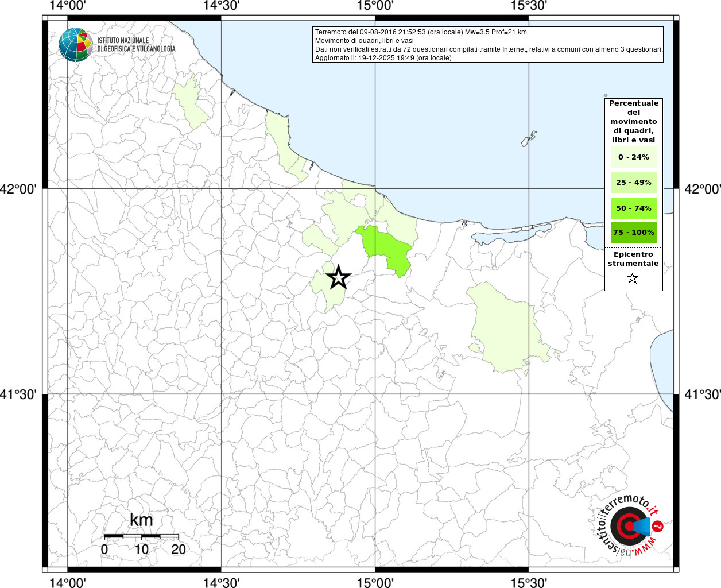Click the 'Dati non verificati' info line
This screenshot has width=721, height=588.
click(x=489, y=49)
